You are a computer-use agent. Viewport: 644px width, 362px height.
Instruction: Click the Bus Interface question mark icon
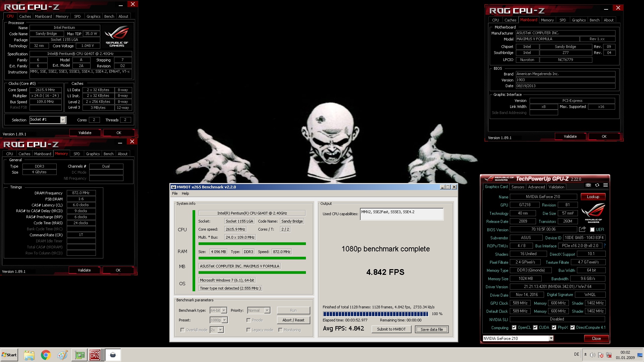(604, 246)
